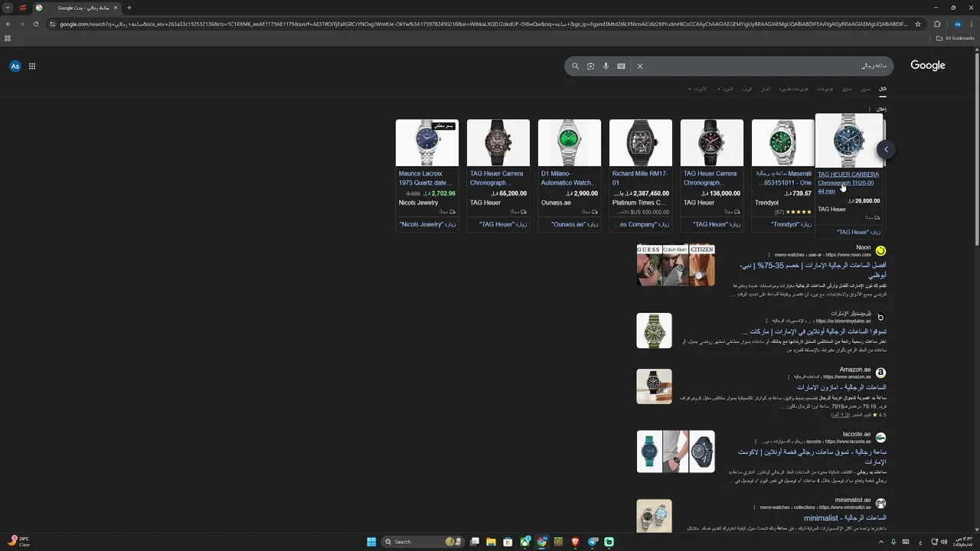Open Brave browser from taskbar

(575, 542)
